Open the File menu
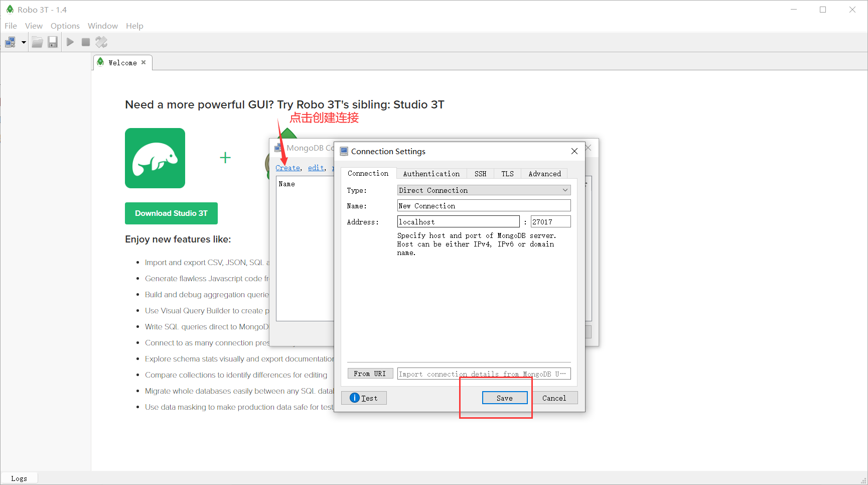868x485 pixels. [11, 26]
